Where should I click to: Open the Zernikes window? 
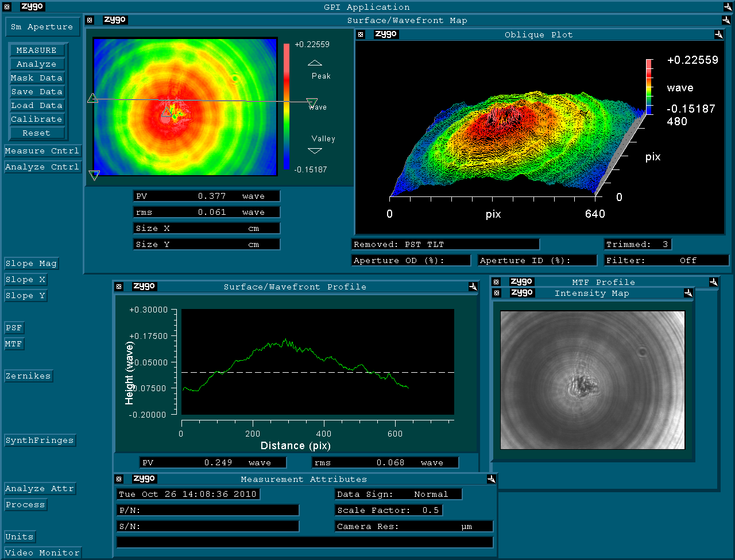point(28,376)
